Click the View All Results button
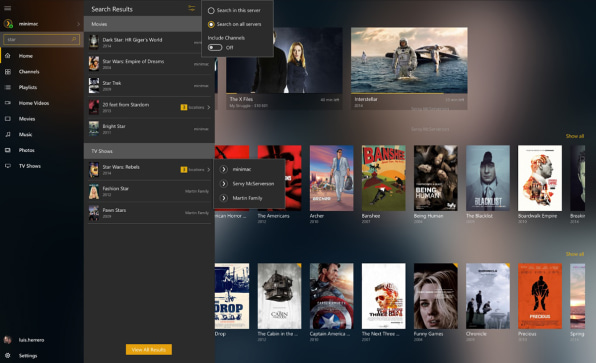The width and height of the screenshot is (596, 363). tap(149, 349)
